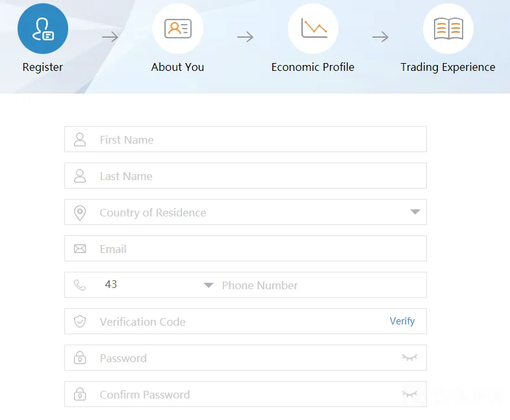Viewport: 510px width, 420px height.
Task: Focus the Password input field
Action: pos(246,358)
